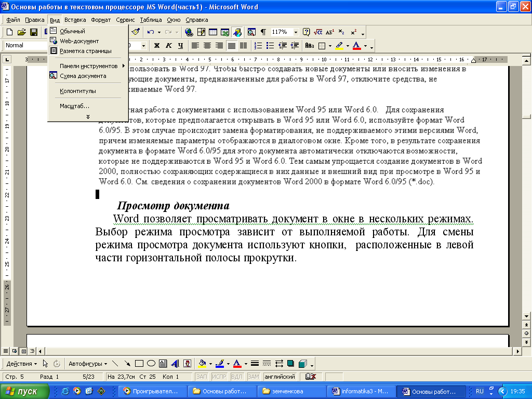Viewport: 532px width, 399px height.
Task: Toggle bold Ж formatting
Action: pos(156,46)
